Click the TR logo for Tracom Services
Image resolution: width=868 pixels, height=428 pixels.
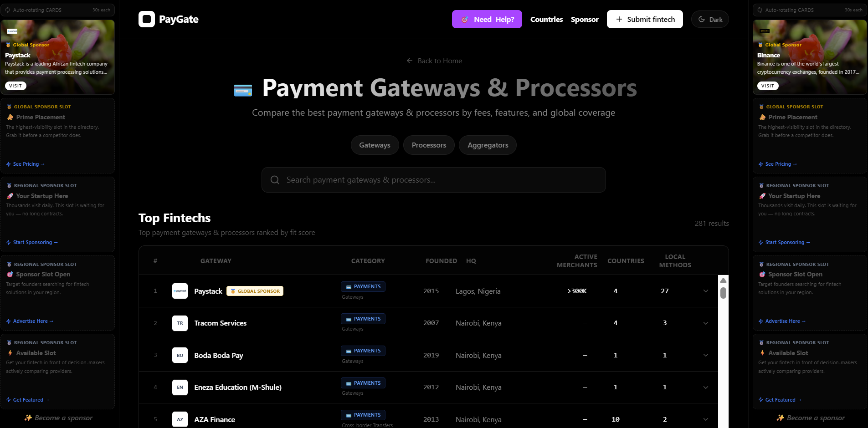180,323
